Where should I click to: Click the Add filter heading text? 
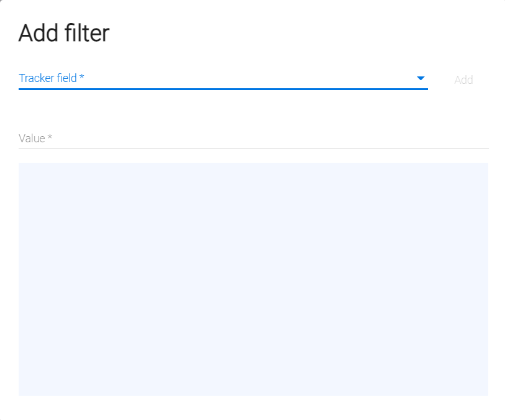pyautogui.click(x=64, y=33)
